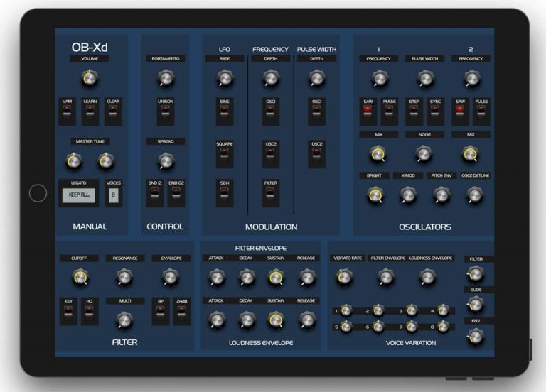Click the LFO Rate knob

click(225, 78)
